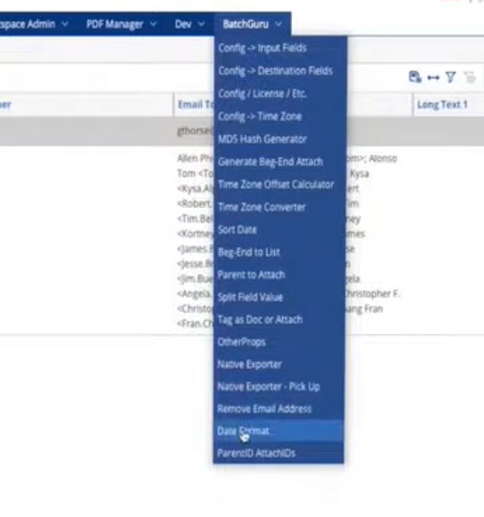Collapse the BatchGuru chevron arrow

(x=279, y=24)
